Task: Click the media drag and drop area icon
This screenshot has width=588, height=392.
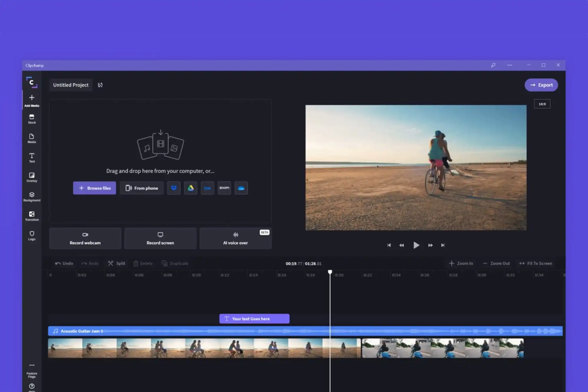Action: click(x=161, y=145)
